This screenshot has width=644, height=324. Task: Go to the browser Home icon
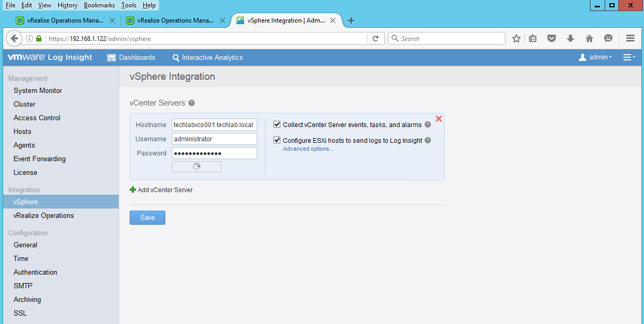click(589, 38)
